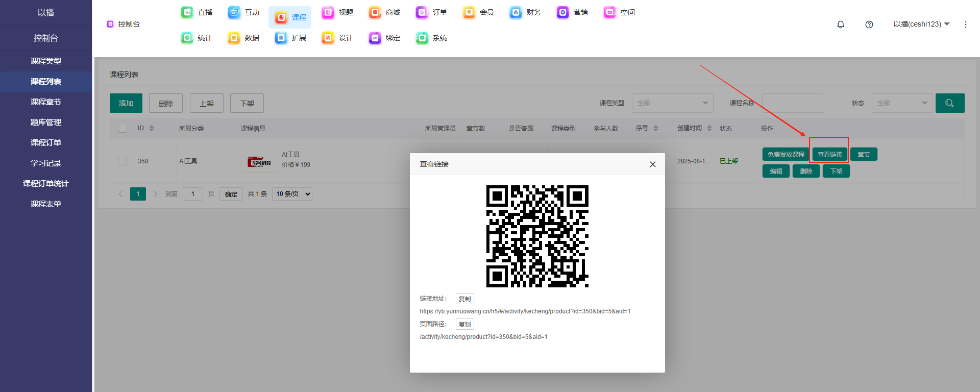The height and width of the screenshot is (392, 980).
Task: Close the 查看链接 dialog
Action: (652, 164)
